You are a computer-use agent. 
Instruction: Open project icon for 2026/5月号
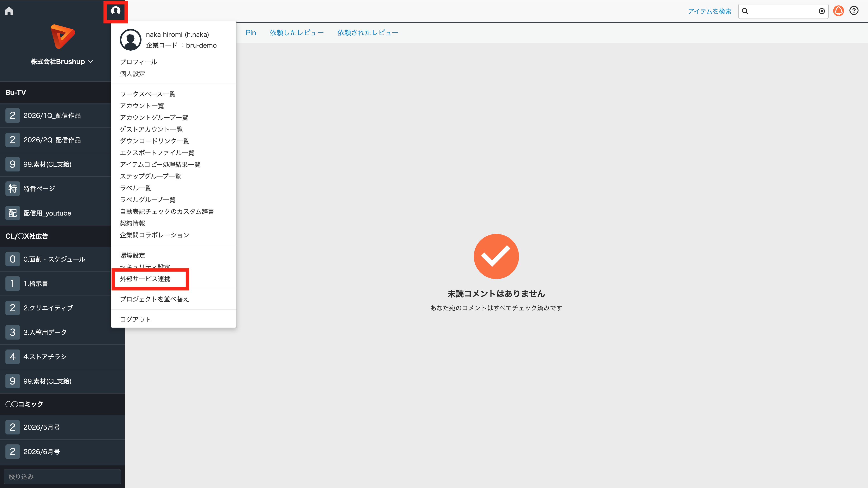pyautogui.click(x=12, y=427)
